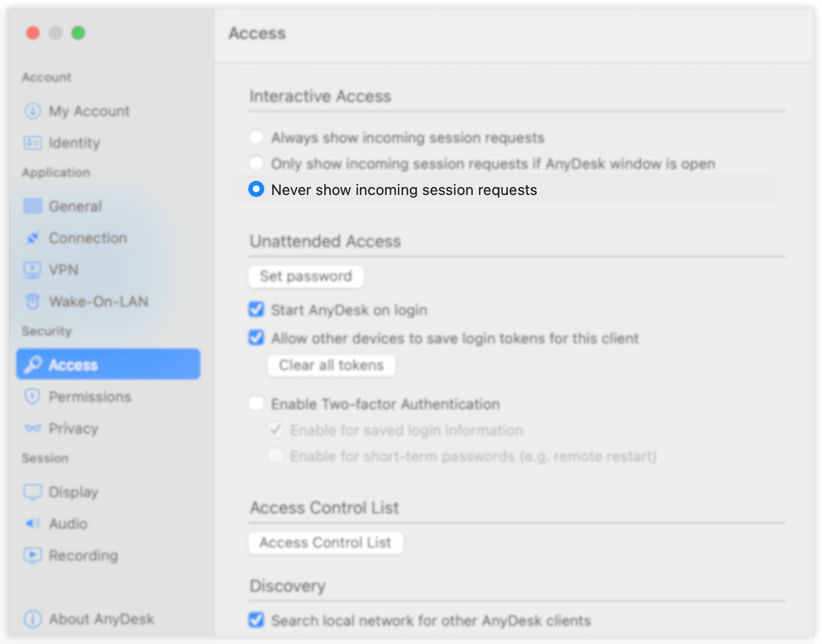This screenshot has width=822, height=644.
Task: Click the Clear all tokens button
Action: (331, 365)
